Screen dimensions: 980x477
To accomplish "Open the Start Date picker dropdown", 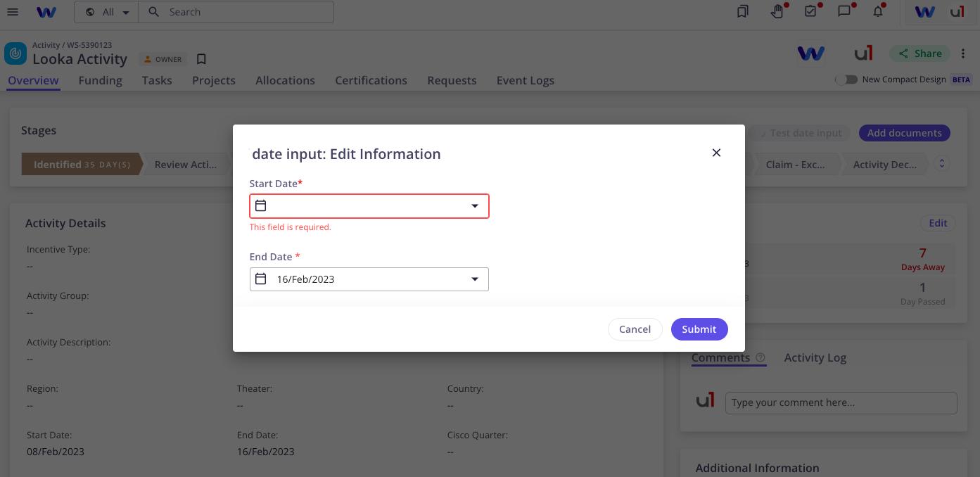I will [475, 206].
